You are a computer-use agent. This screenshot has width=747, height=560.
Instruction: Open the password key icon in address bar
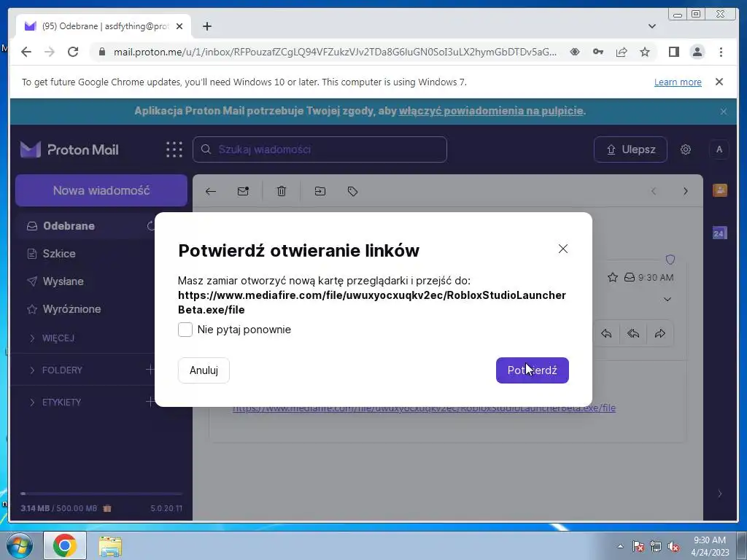click(x=598, y=52)
